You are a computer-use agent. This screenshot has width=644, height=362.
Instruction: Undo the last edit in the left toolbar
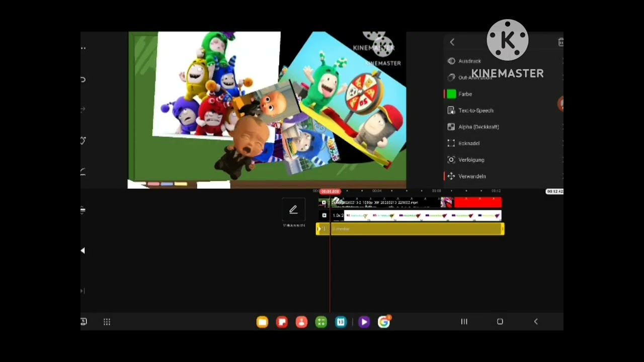(83, 79)
